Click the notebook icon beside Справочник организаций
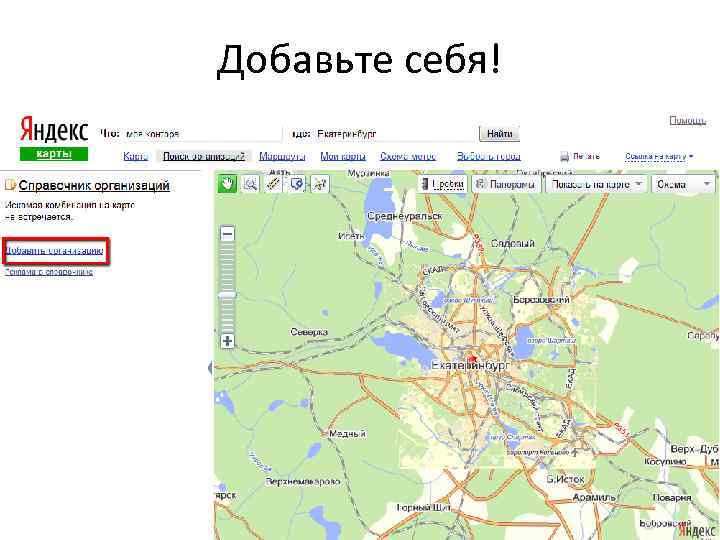The image size is (720, 540). pyautogui.click(x=10, y=186)
